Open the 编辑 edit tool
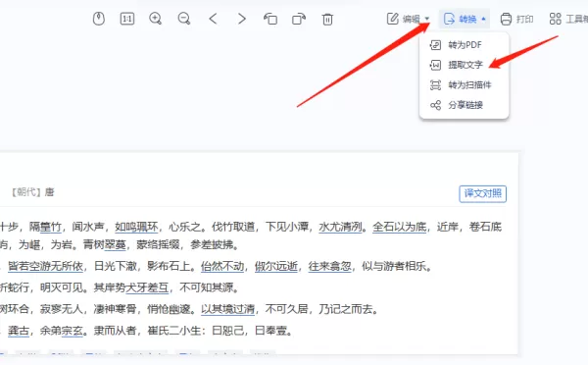 pos(404,19)
